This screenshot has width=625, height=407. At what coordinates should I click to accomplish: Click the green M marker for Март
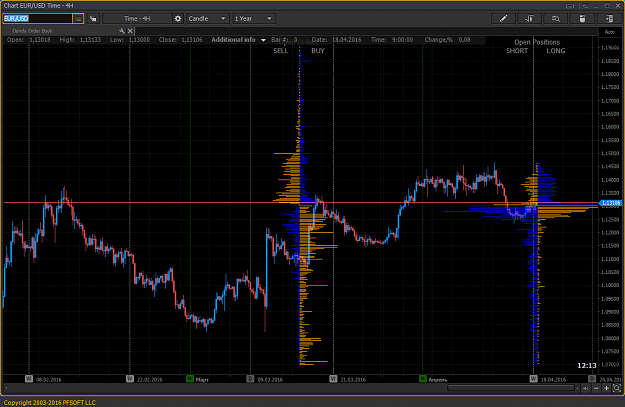tap(190, 379)
